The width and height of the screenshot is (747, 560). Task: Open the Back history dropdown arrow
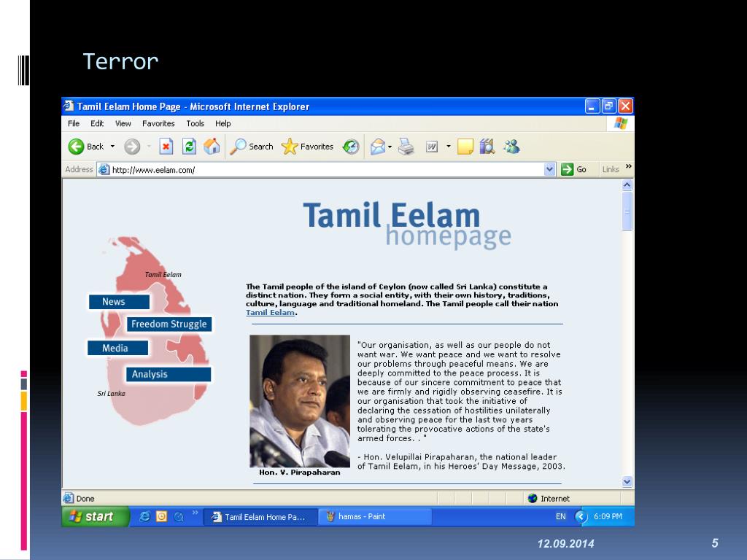tap(112, 147)
